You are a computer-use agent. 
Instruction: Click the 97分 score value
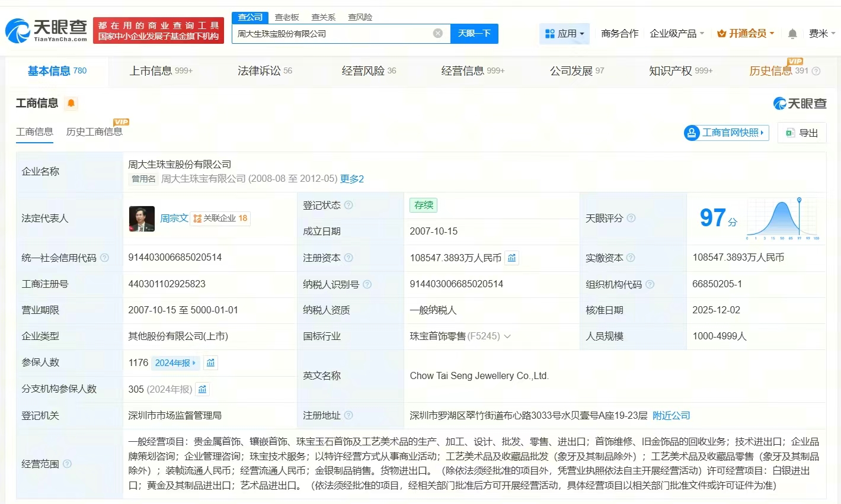pyautogui.click(x=719, y=218)
